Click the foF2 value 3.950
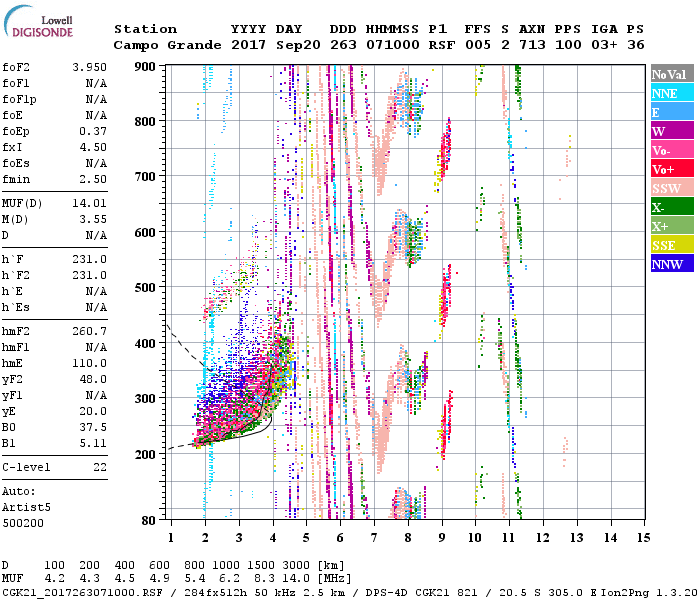This screenshot has height=600, width=700. point(89,67)
